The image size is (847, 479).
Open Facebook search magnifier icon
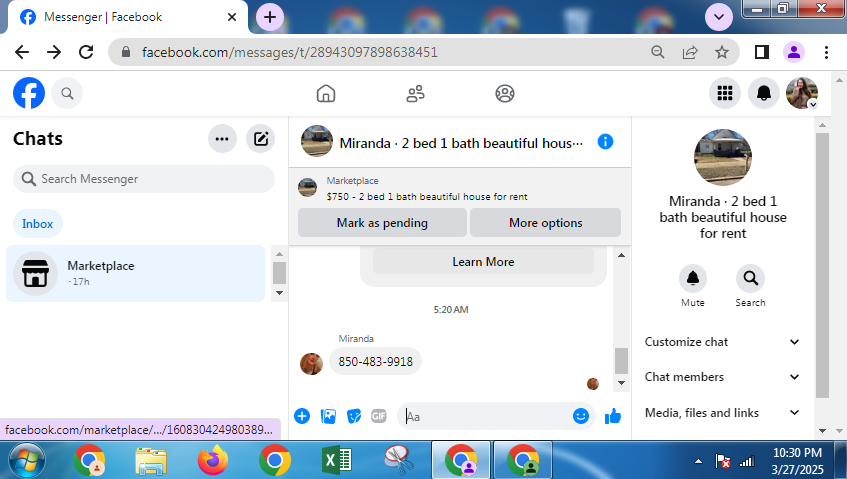pyautogui.click(x=67, y=93)
